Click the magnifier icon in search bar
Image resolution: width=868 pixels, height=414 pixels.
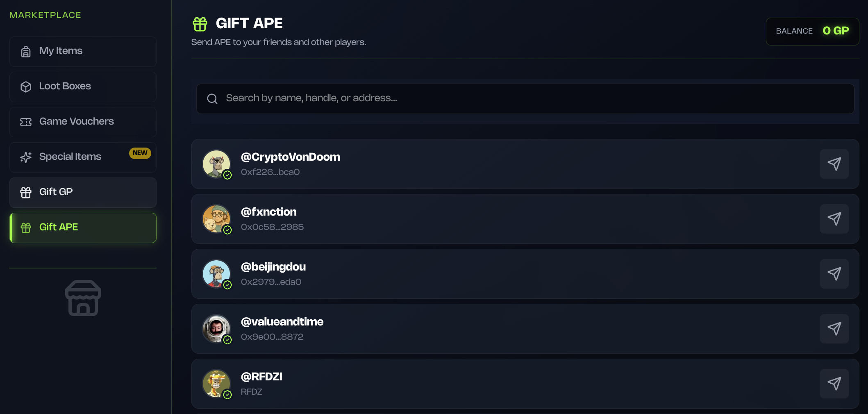(212, 99)
